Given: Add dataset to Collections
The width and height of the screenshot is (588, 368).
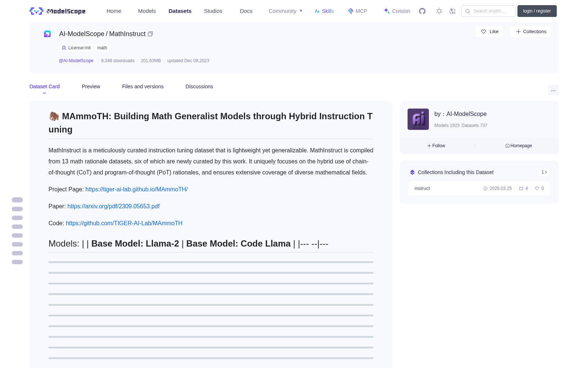Looking at the screenshot, I should pos(531,32).
